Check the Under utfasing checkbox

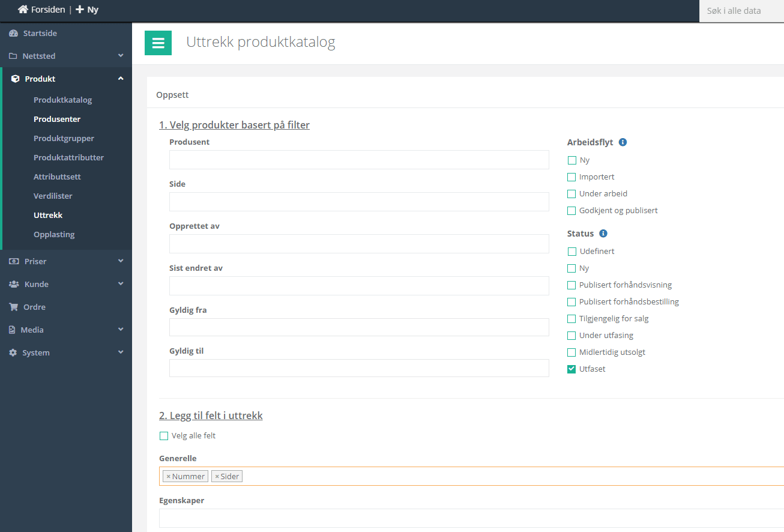[571, 336]
